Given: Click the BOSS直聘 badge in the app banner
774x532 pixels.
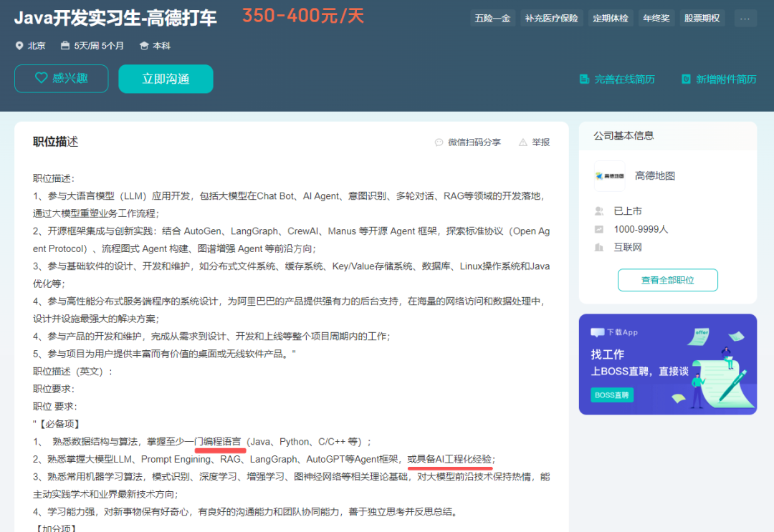Looking at the screenshot, I should tap(612, 395).
